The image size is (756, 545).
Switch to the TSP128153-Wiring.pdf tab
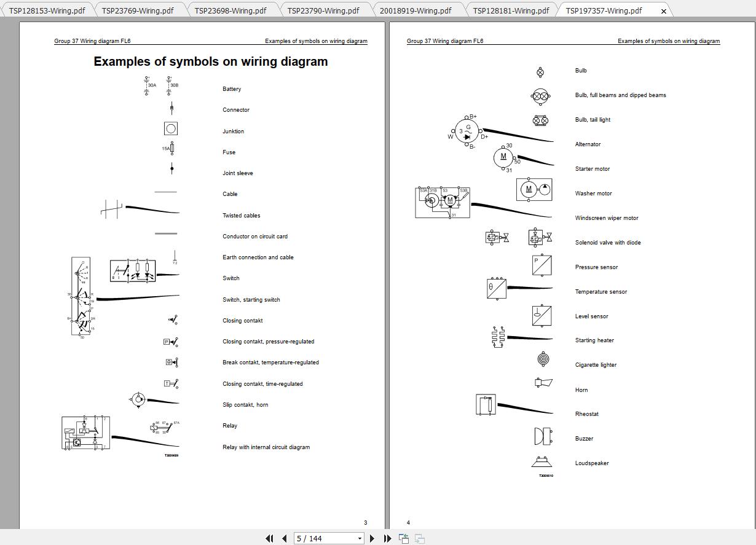46,10
